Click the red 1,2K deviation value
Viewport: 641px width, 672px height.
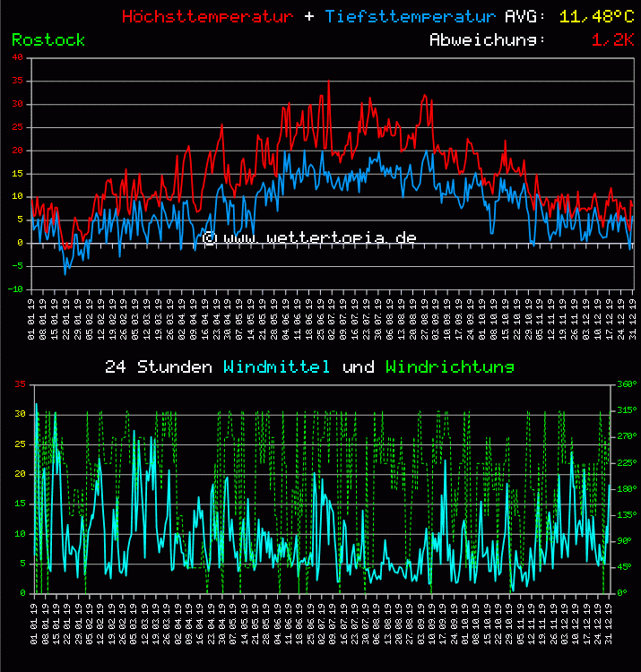pyautogui.click(x=612, y=39)
